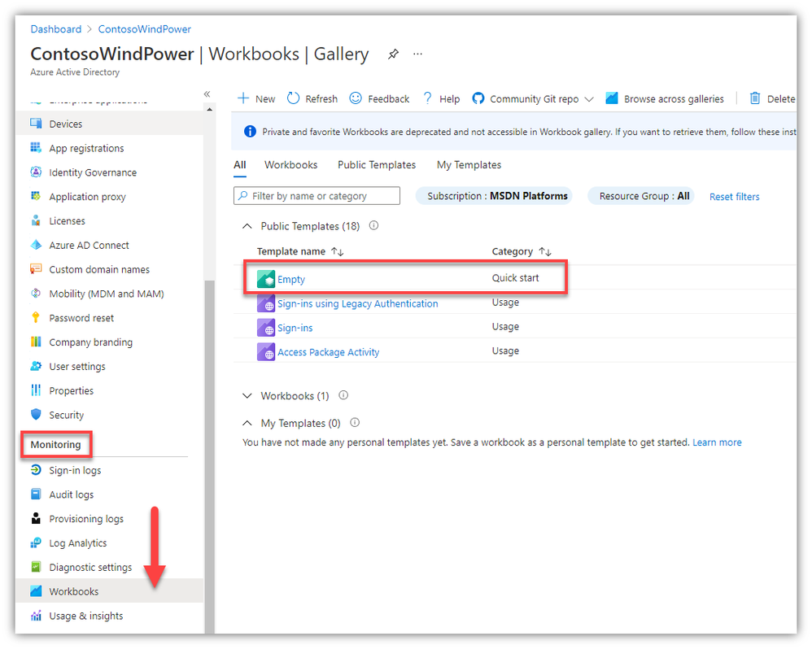Collapse the sidebar with double chevron
This screenshot has height=649, width=812.
(x=207, y=94)
